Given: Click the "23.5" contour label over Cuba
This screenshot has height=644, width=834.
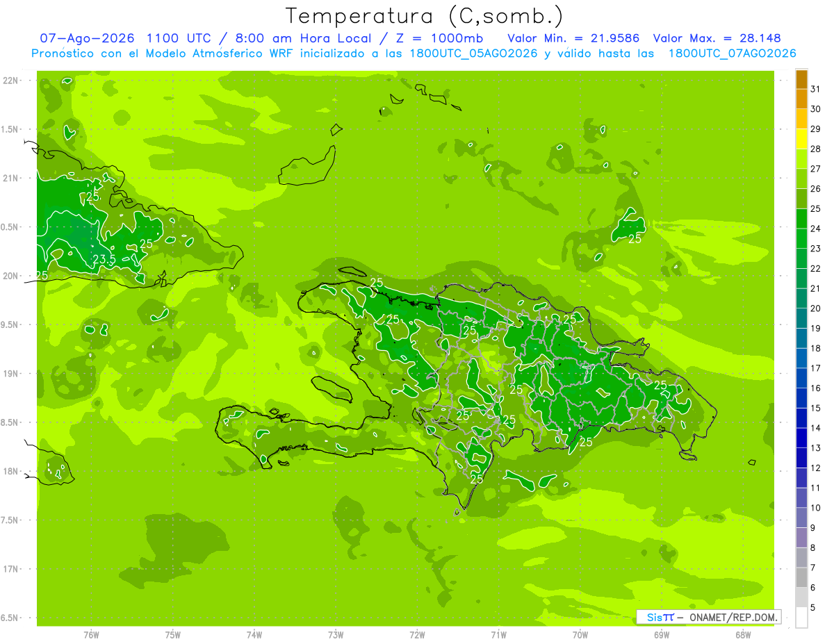Looking at the screenshot, I should click(x=104, y=260).
